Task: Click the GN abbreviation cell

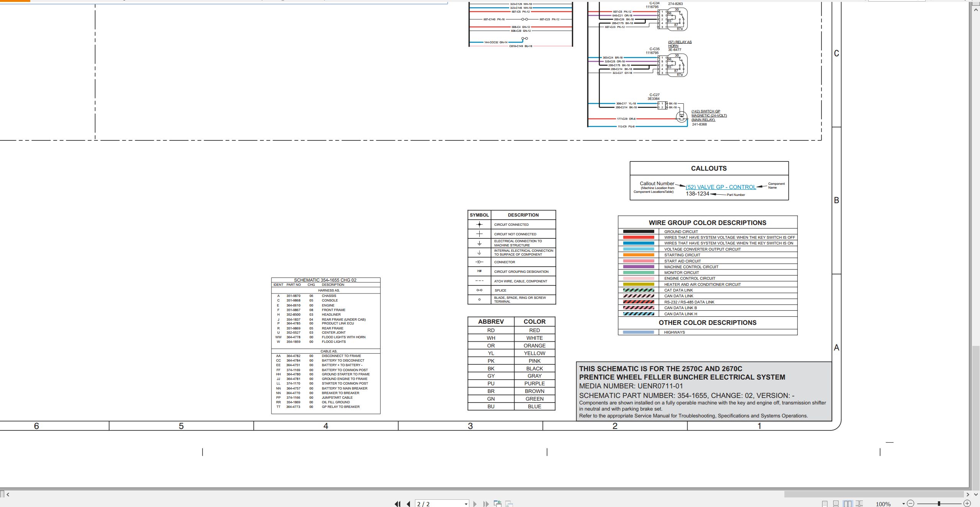Action: 491,399
